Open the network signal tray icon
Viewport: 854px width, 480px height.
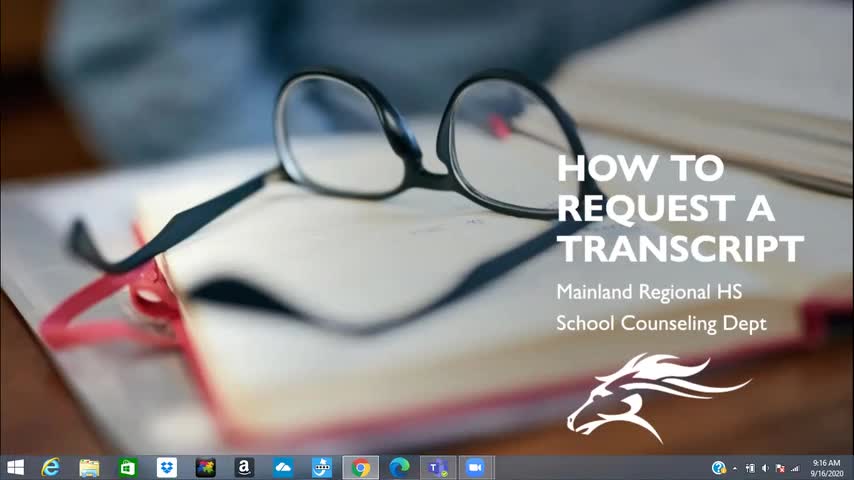coord(795,468)
